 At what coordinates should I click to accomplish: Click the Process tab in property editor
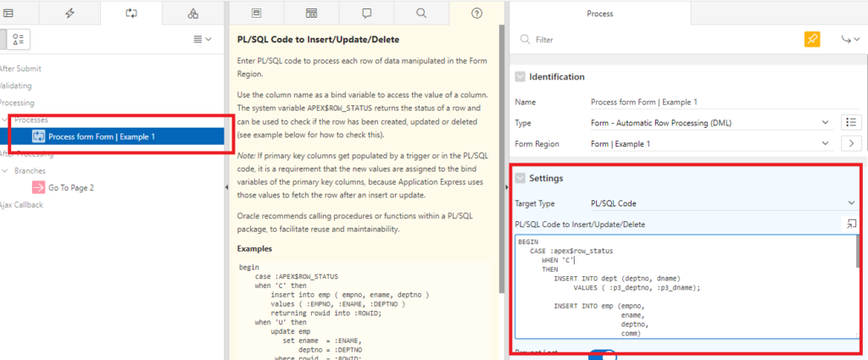pos(600,14)
